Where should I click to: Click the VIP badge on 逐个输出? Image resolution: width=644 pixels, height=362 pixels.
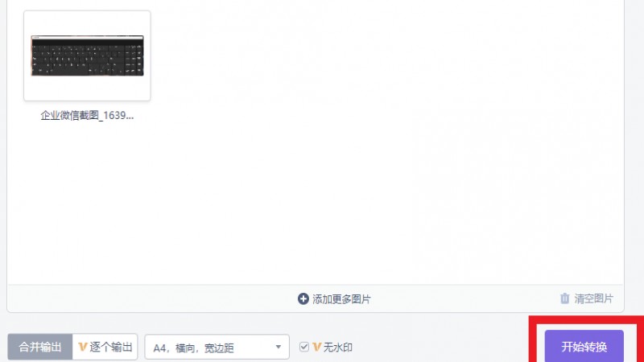(x=82, y=348)
